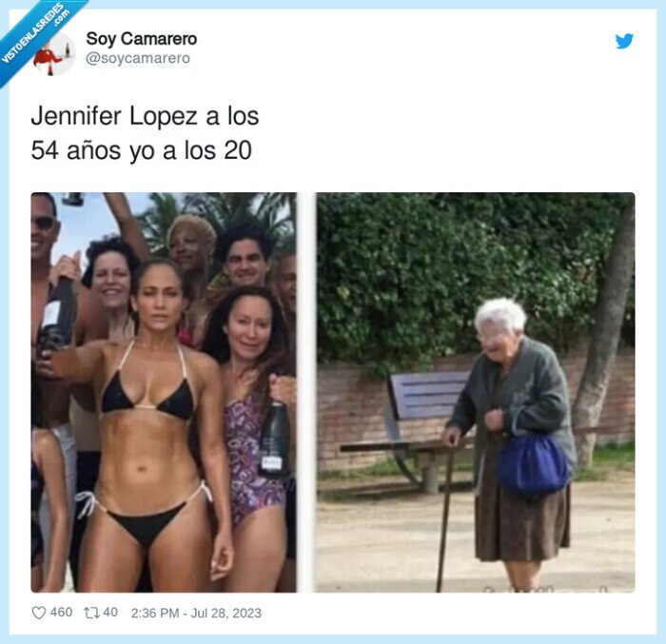Screen dimensions: 666x644
Task: Click the Jul 28, 2023 date
Action: 226,613
